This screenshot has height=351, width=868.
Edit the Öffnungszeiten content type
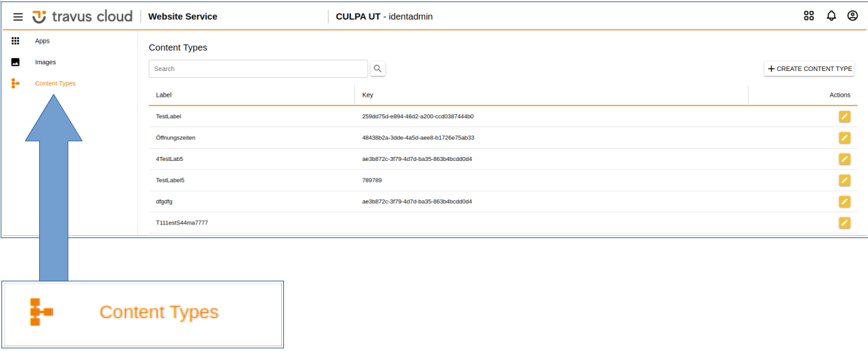tap(844, 138)
